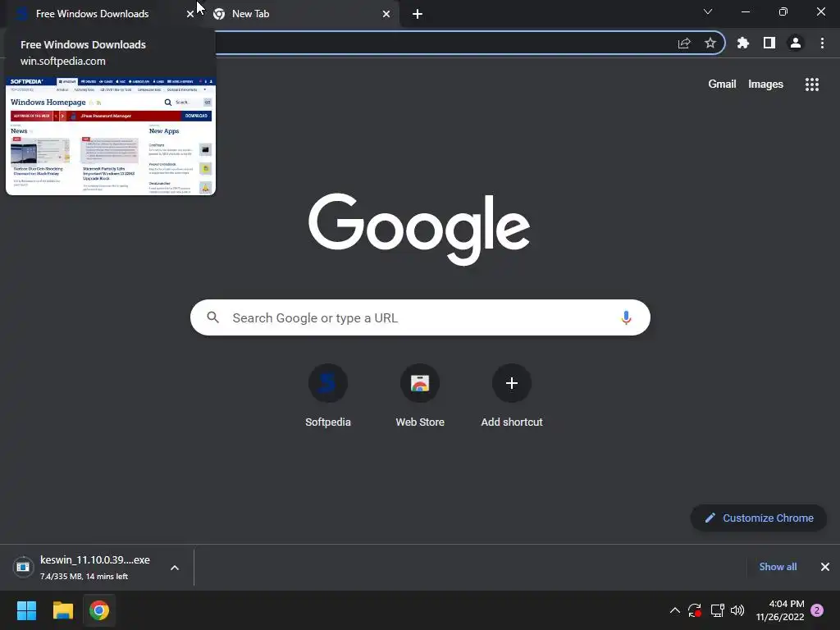Image resolution: width=840 pixels, height=630 pixels.
Task: Open the tab search dropdown chevron
Action: point(708,11)
